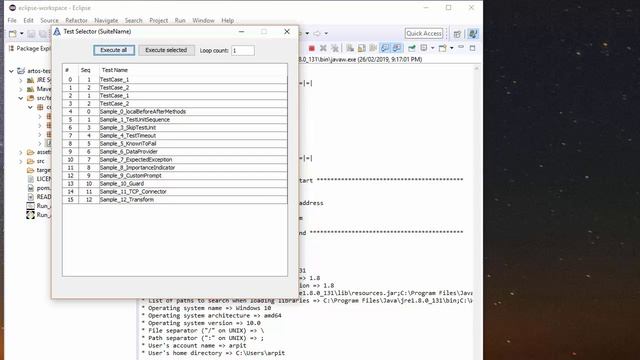The width and height of the screenshot is (640, 360).
Task: Toggle Show Console When Standard Out Changes
Action: pyautogui.click(x=384, y=48)
